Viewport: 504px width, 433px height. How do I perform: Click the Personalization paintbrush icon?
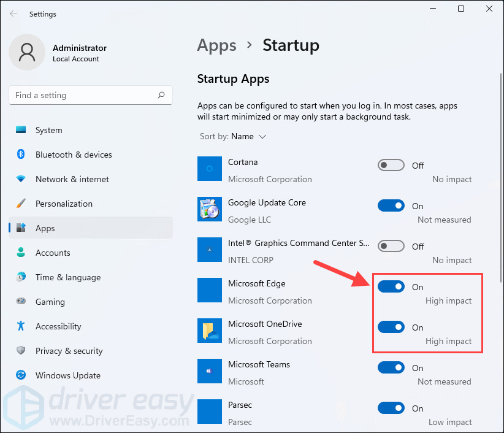[21, 203]
